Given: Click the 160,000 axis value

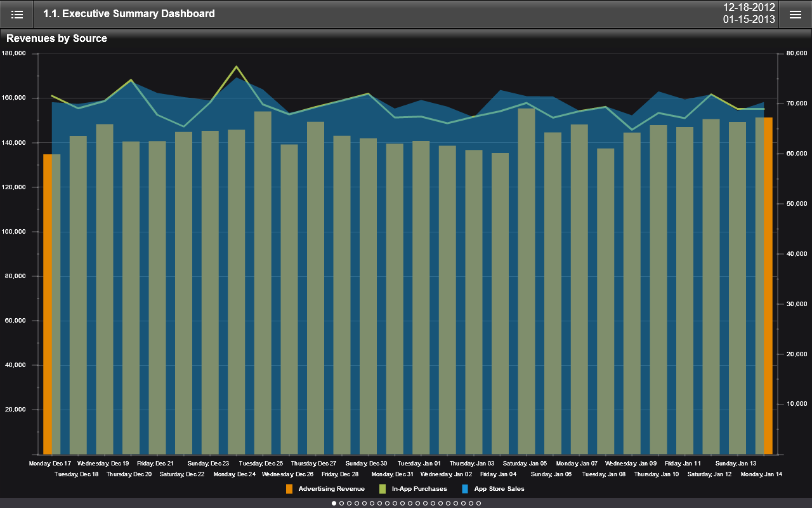Looking at the screenshot, I should 14,98.
